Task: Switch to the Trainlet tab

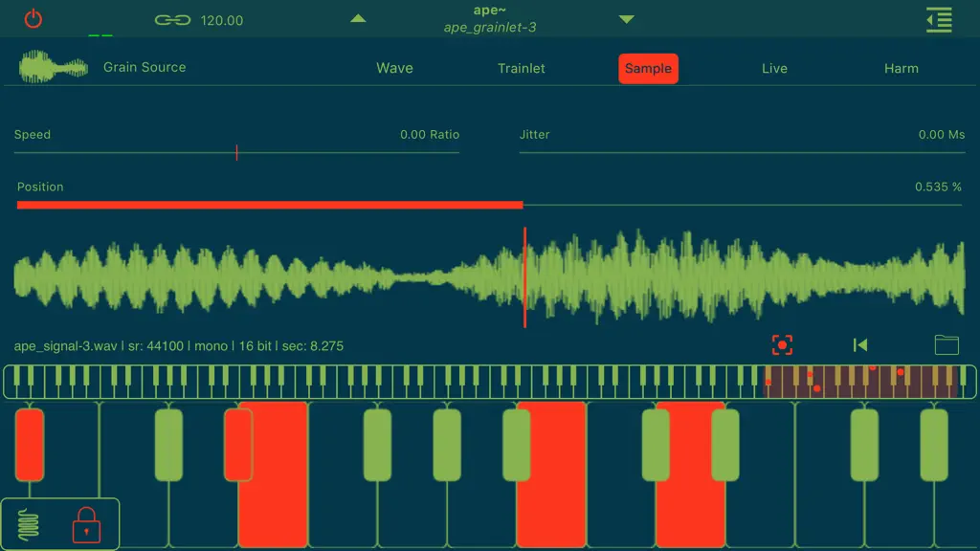Action: point(522,68)
